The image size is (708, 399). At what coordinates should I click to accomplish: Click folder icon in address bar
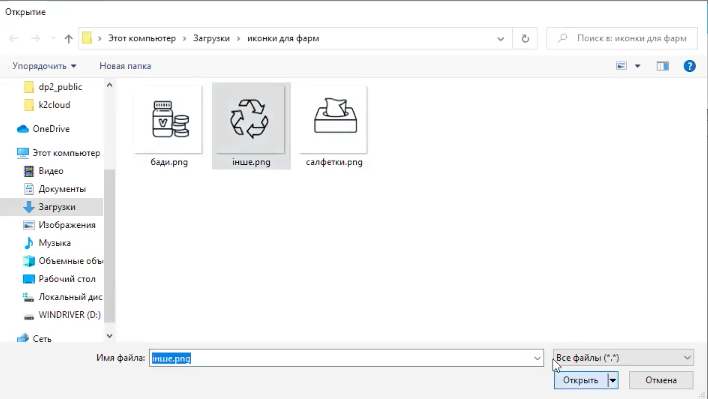[87, 38]
